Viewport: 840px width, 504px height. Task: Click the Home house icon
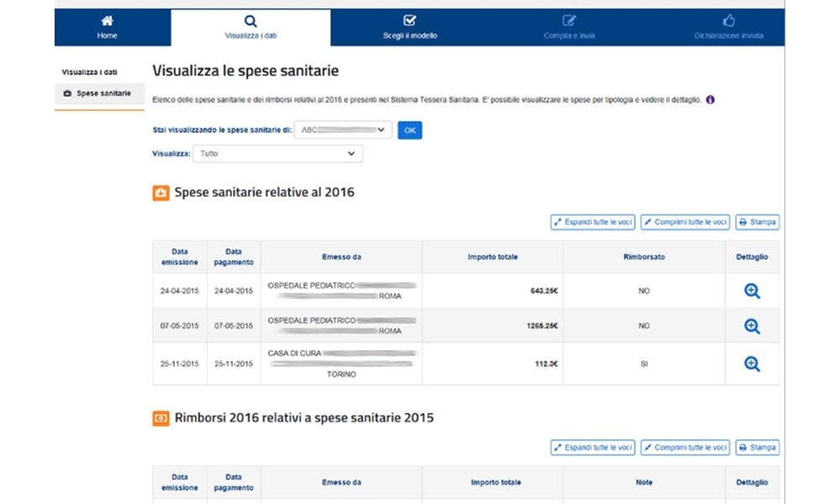[107, 21]
